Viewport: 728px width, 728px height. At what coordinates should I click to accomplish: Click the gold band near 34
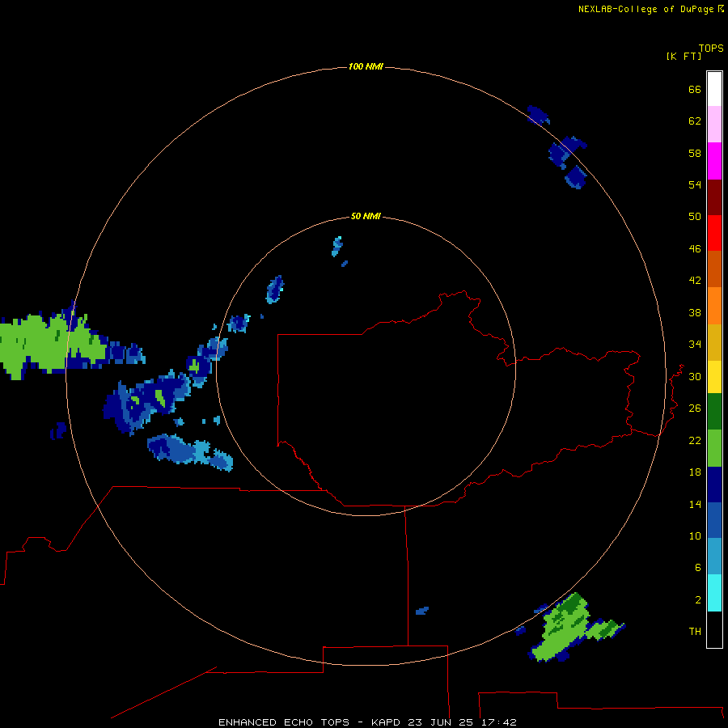pyautogui.click(x=714, y=342)
